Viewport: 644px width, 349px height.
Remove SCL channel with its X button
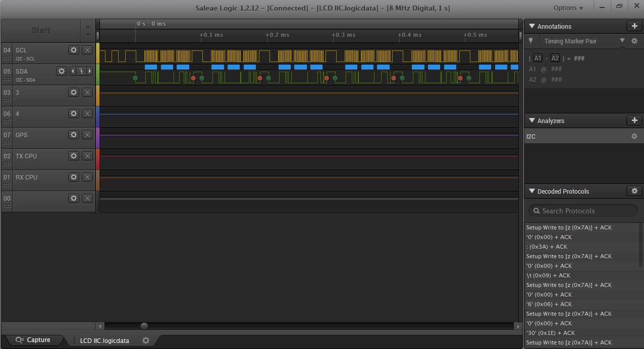87,50
